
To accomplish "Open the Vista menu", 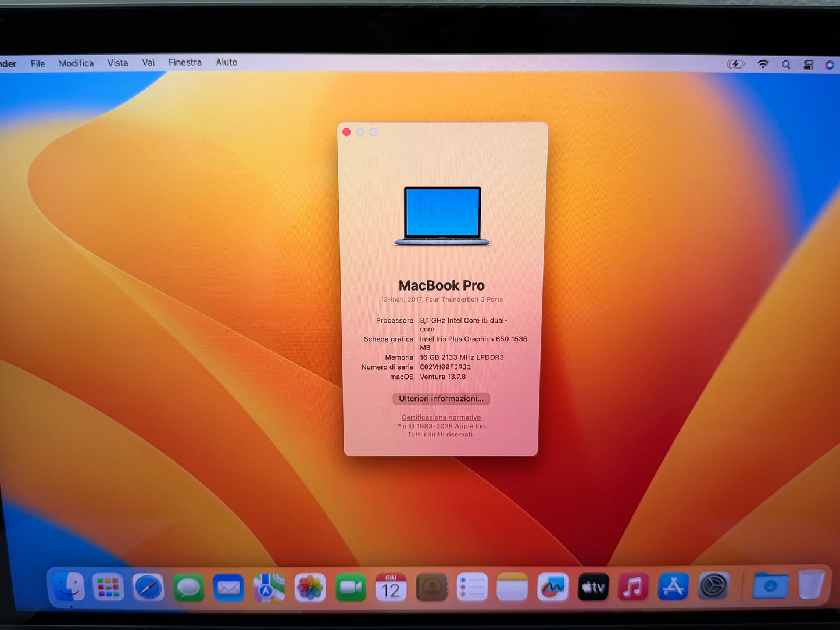I will pos(117,63).
